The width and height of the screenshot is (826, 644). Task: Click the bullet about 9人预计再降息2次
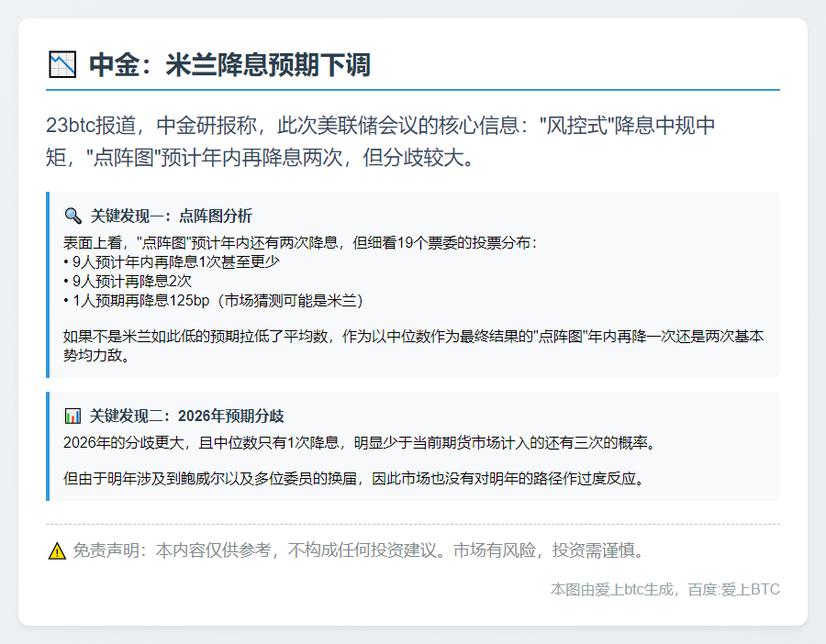128,281
